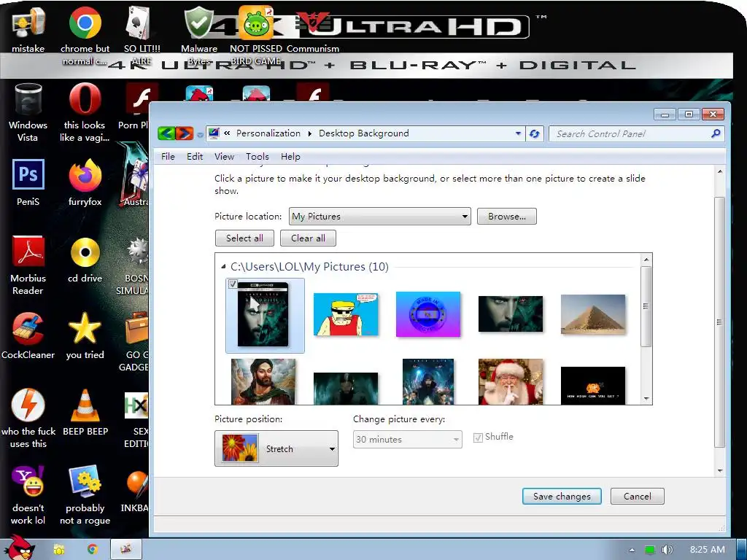Screen dimensions: 747x560
Task: Launch the CockCleaner brush icon
Action: tap(28, 335)
